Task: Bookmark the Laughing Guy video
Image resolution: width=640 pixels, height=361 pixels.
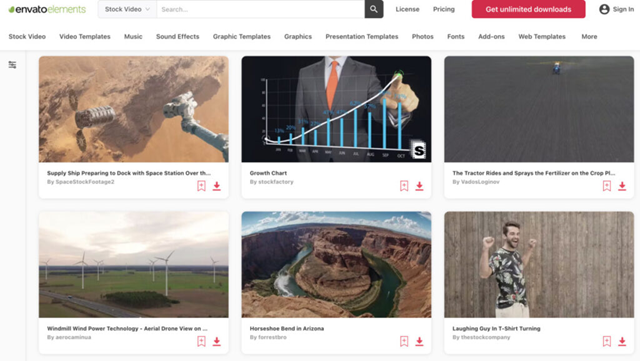Action: 607,341
